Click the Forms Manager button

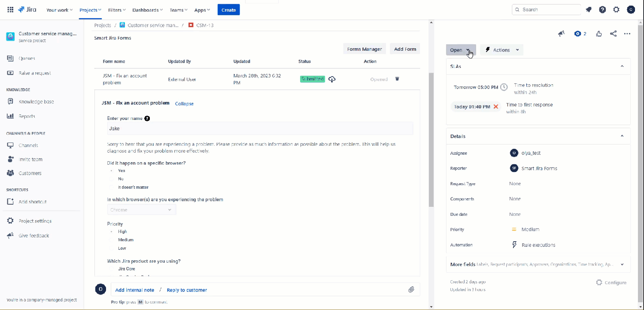pos(365,49)
